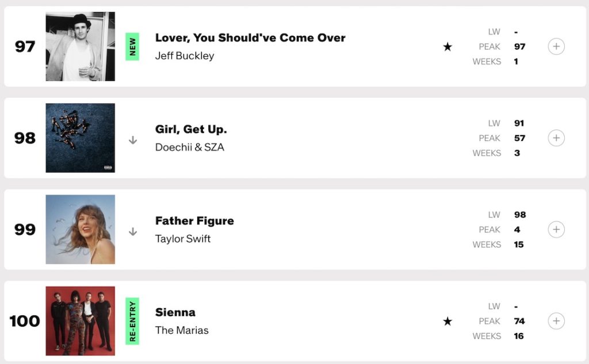The width and height of the screenshot is (589, 364).
Task: Click the plus icon on The Marias' row
Action: [x=556, y=321]
